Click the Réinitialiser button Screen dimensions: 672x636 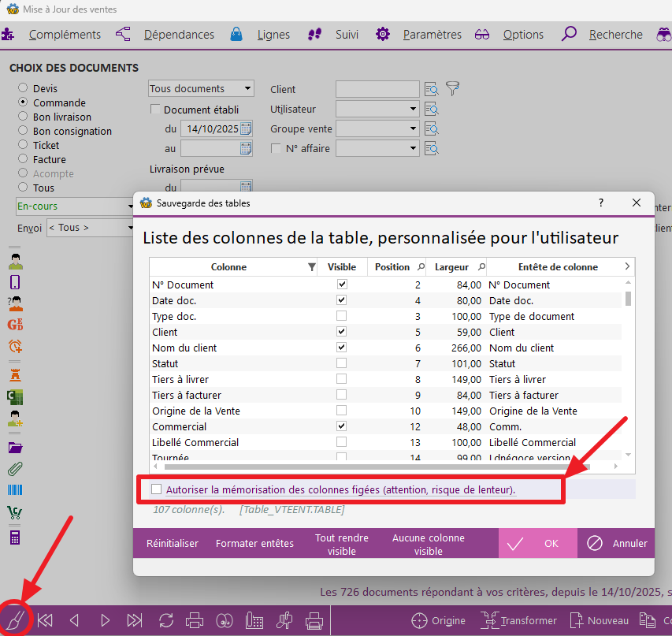click(173, 543)
